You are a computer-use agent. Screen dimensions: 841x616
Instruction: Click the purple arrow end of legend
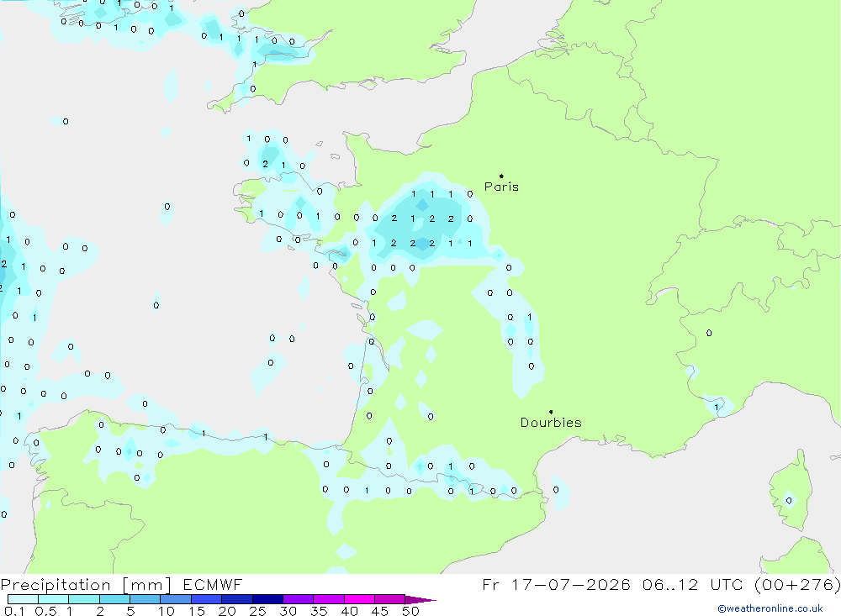click(420, 599)
